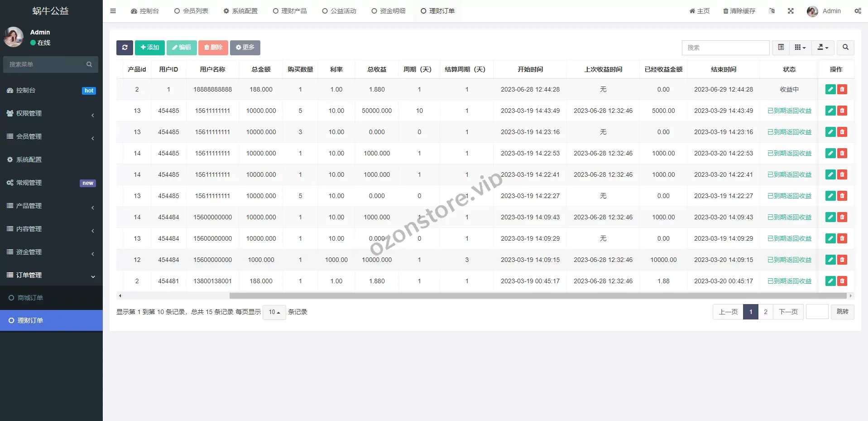This screenshot has height=421, width=868.
Task: Open the sidebar collapse hamburger icon
Action: tap(113, 10)
